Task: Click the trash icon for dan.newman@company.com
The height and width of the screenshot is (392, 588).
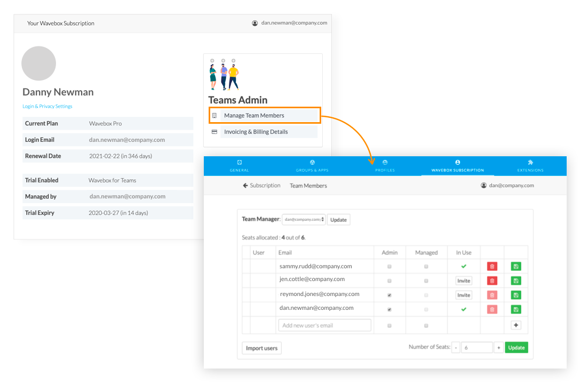Action: [x=492, y=309]
